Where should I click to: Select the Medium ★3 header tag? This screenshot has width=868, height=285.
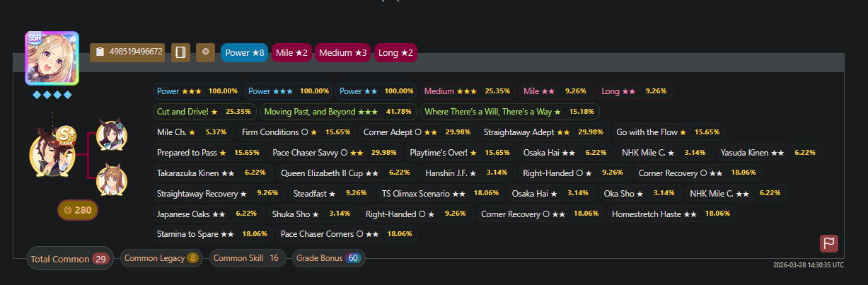point(343,52)
